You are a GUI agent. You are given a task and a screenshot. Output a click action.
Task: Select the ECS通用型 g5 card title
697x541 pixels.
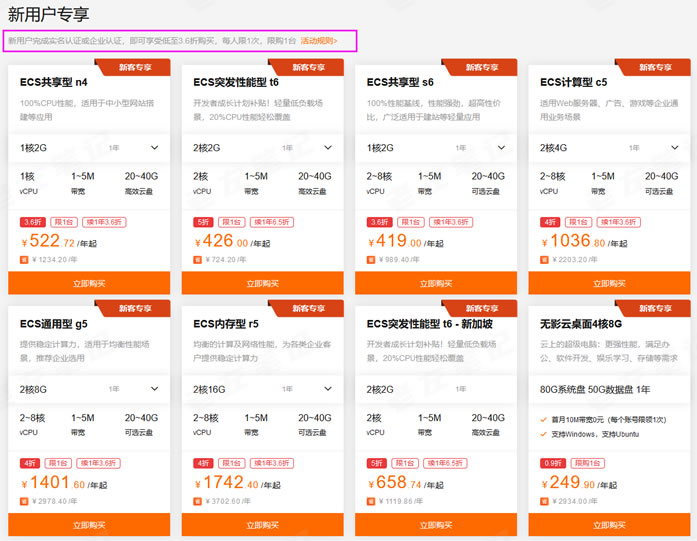pos(53,324)
